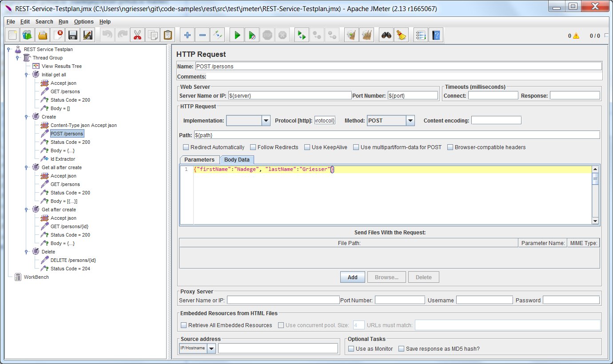The height and width of the screenshot is (364, 613).
Task: Open the IP/Hostname source address dropdown
Action: point(211,349)
